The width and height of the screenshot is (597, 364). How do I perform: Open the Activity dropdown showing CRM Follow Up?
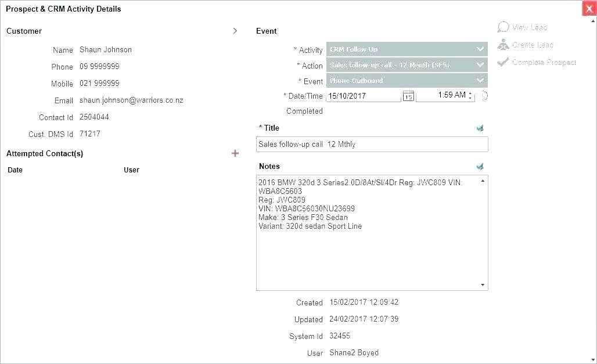pyautogui.click(x=407, y=49)
